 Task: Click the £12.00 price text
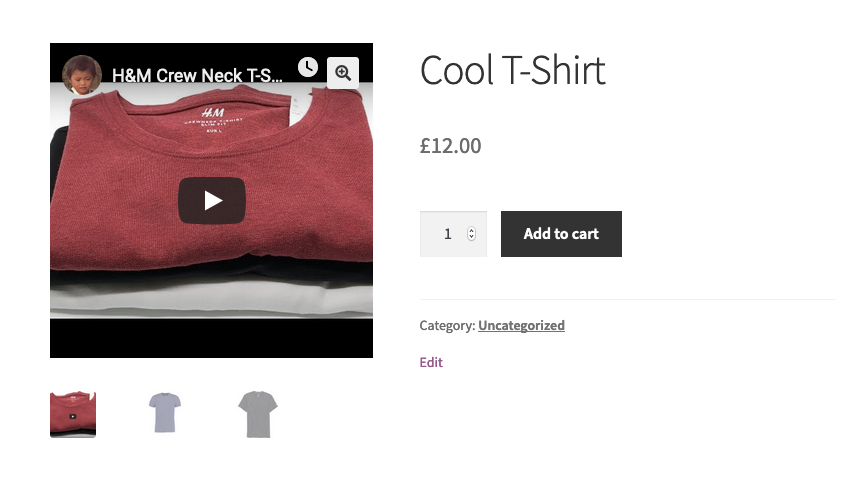(450, 146)
